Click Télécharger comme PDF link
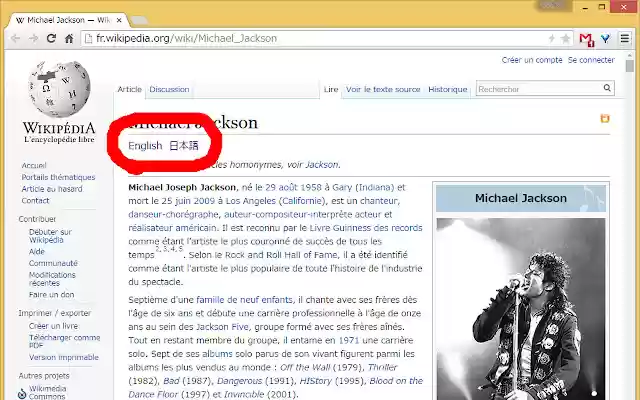 64,341
